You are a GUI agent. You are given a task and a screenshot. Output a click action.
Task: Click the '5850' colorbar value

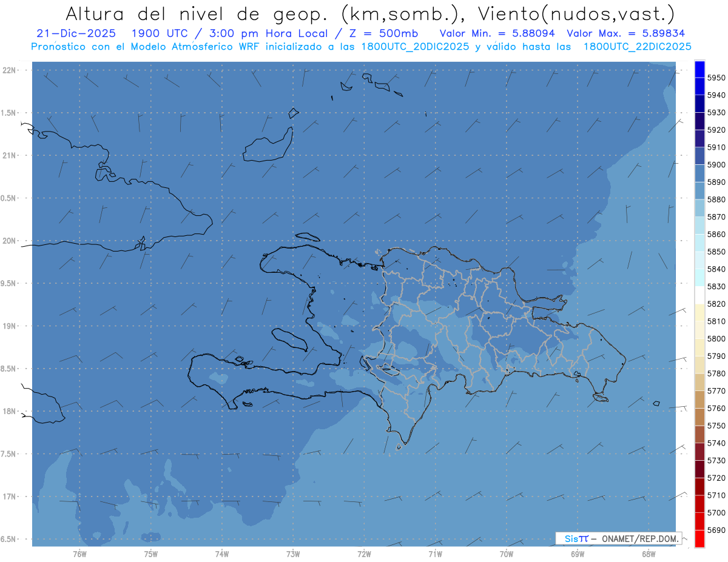tap(716, 252)
